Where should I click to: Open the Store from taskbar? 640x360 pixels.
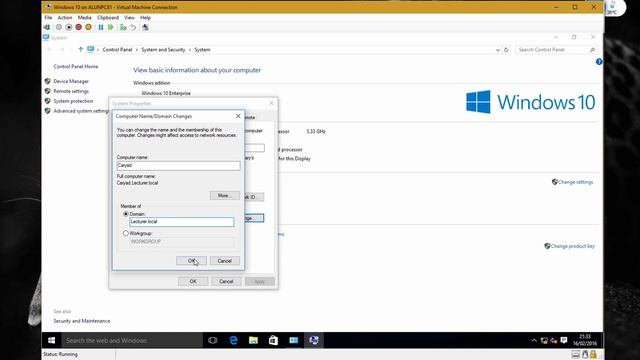[273, 340]
